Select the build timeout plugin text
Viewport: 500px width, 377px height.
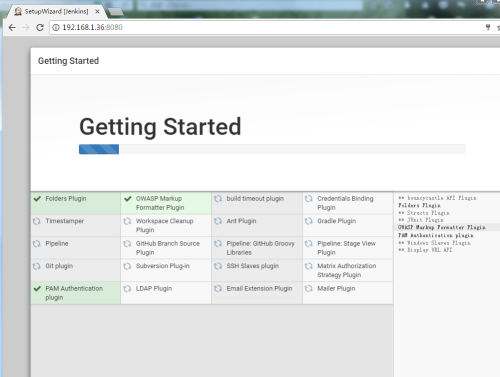click(x=255, y=199)
